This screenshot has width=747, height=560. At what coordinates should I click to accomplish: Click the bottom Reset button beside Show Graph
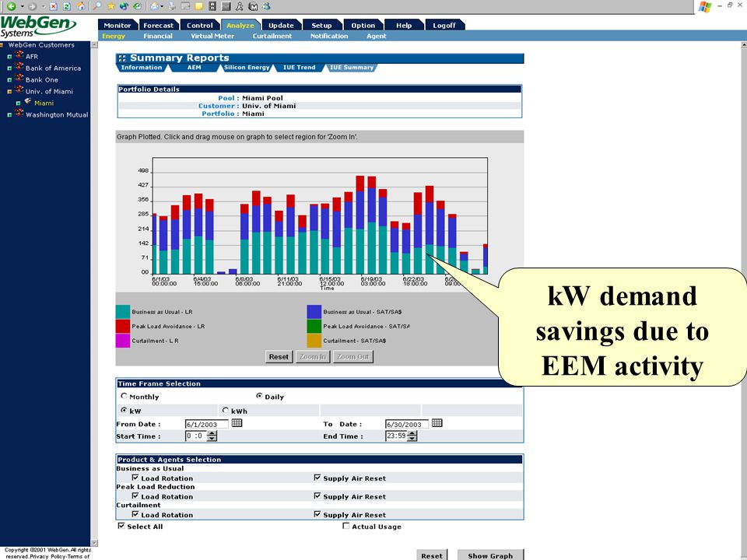pos(432,555)
